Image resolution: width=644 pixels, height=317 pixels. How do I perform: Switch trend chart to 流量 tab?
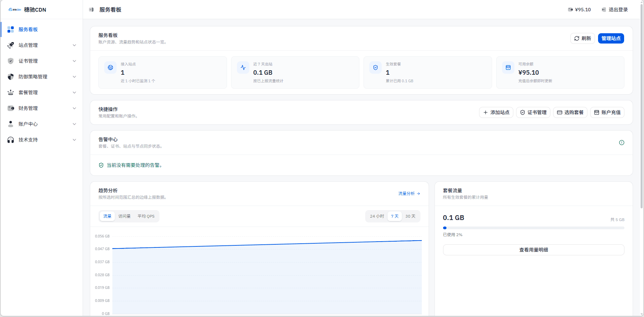click(107, 216)
